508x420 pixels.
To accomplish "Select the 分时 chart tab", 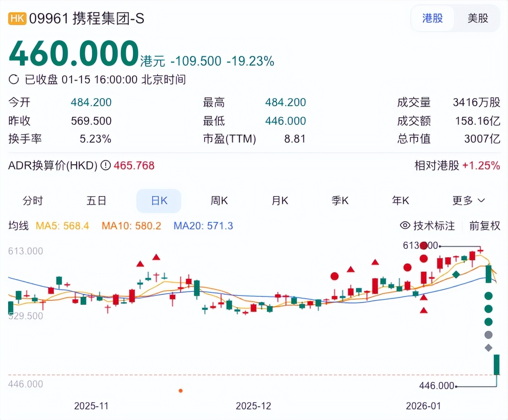I will 33,201.
